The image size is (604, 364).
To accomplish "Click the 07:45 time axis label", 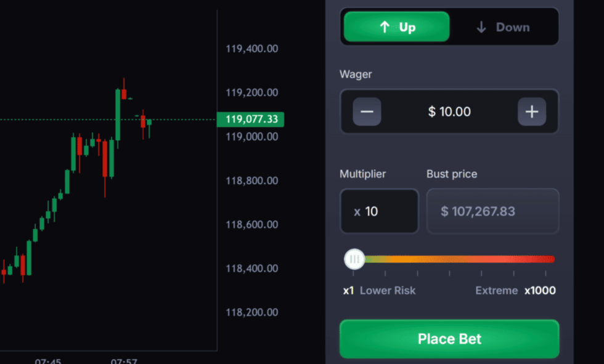I will point(48,360).
